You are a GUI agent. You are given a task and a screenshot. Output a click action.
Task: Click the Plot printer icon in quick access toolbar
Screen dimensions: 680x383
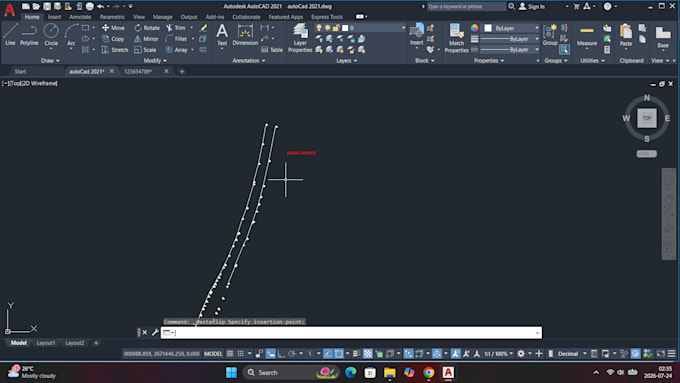tap(89, 6)
